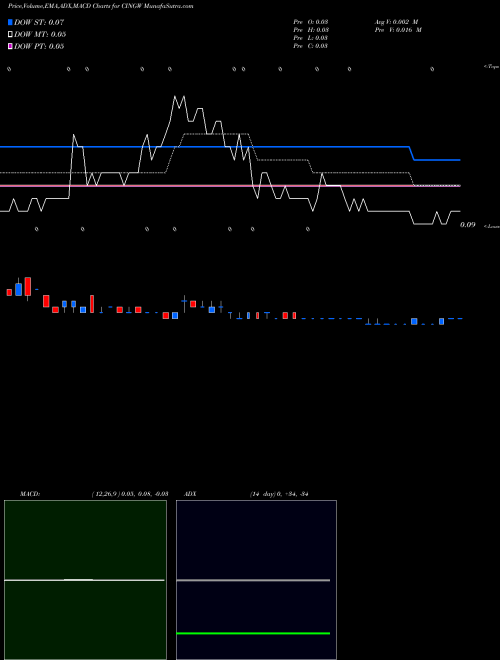Open the dark blue ADX chart panel
This screenshot has height=660, width=500.
pos(256,580)
